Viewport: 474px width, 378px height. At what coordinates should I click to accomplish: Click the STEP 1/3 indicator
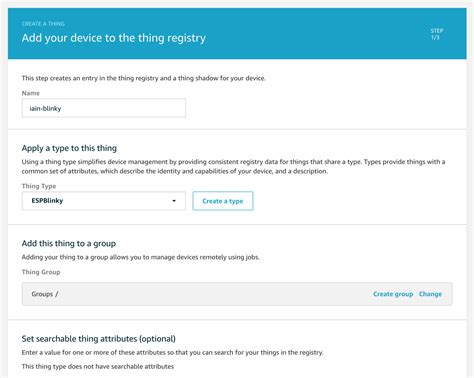(436, 34)
